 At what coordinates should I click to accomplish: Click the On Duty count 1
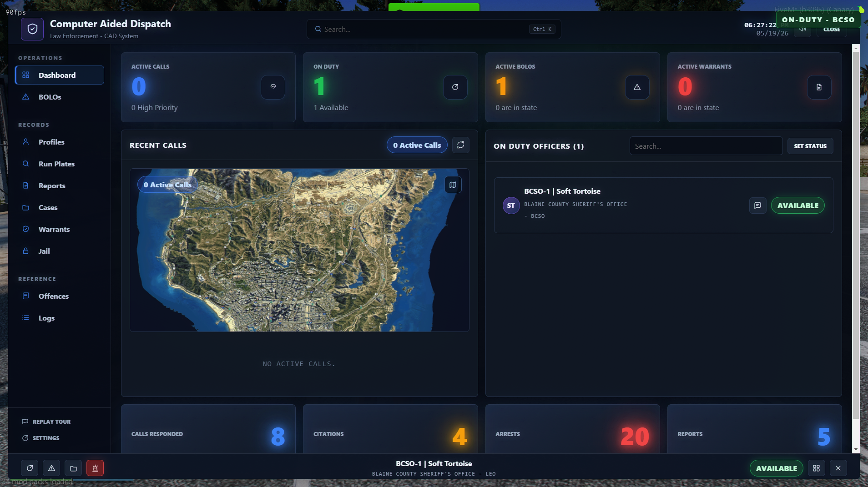point(319,86)
